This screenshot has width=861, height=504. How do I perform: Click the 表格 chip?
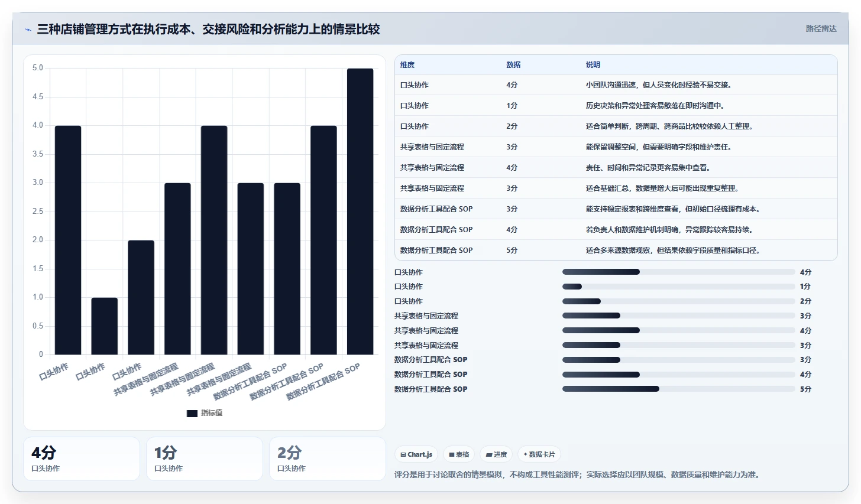[x=459, y=454]
